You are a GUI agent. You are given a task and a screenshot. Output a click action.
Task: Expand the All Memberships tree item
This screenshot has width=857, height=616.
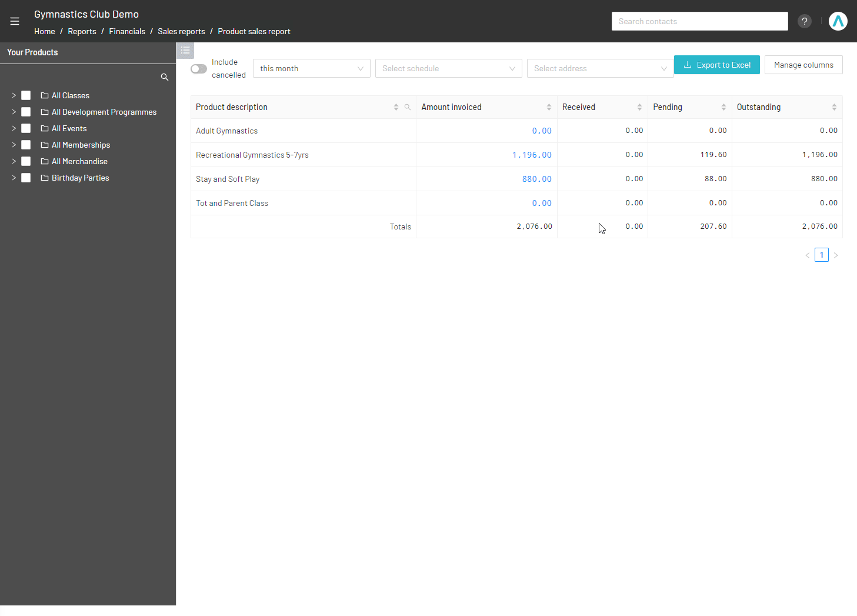pyautogui.click(x=13, y=144)
